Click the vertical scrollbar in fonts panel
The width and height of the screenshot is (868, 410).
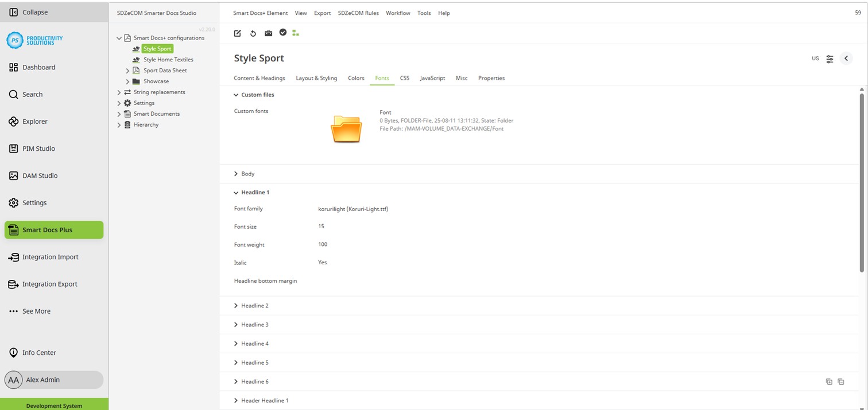862,182
